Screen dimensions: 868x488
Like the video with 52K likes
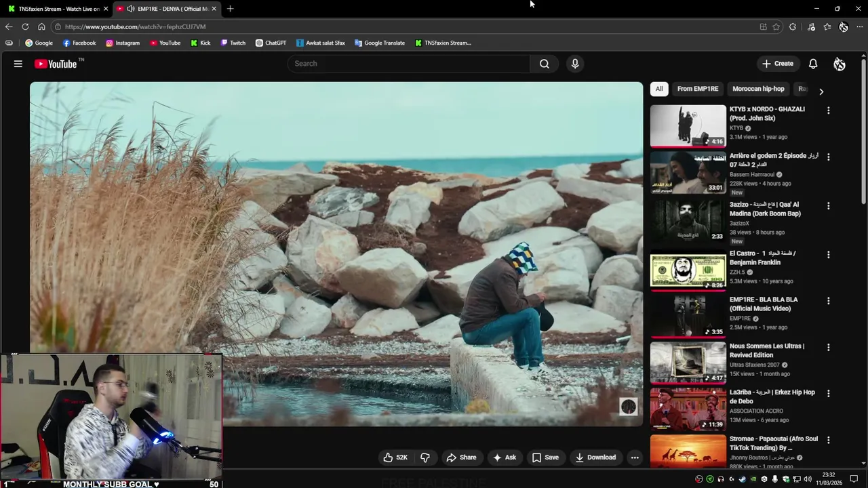click(x=395, y=457)
